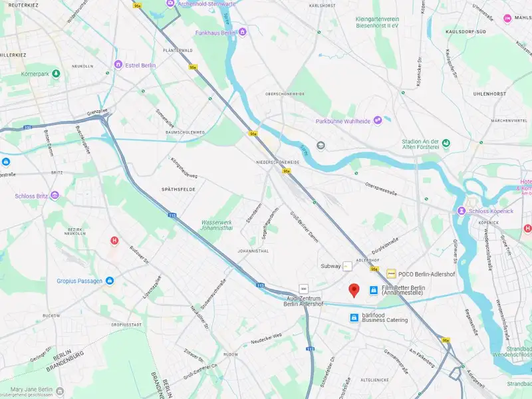Click the gray education marker near Spree
Image resolution: width=532 pixels, height=399 pixels.
[x=321, y=146]
